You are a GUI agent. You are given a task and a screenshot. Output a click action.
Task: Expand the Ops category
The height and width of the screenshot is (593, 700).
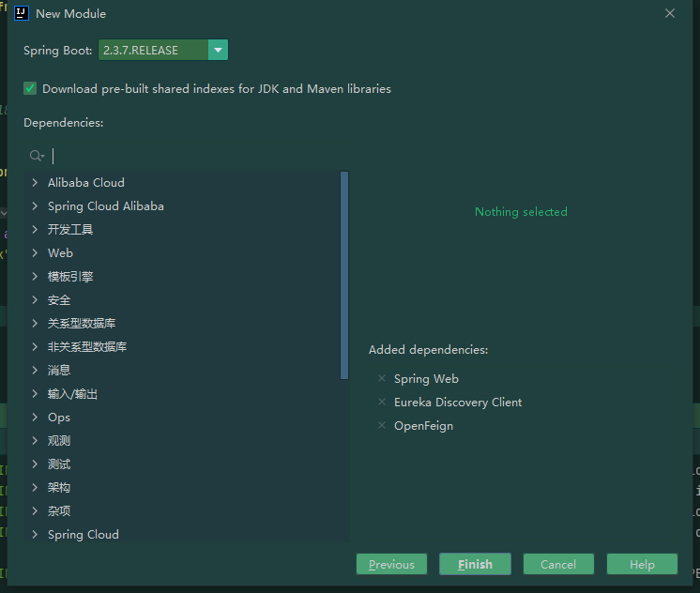pyautogui.click(x=35, y=417)
